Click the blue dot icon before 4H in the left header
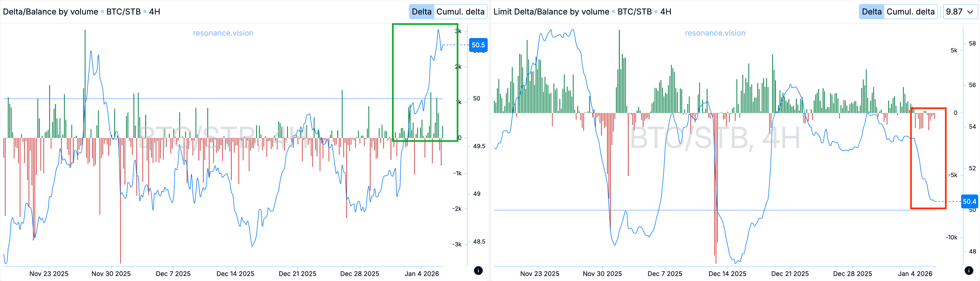 [x=145, y=11]
